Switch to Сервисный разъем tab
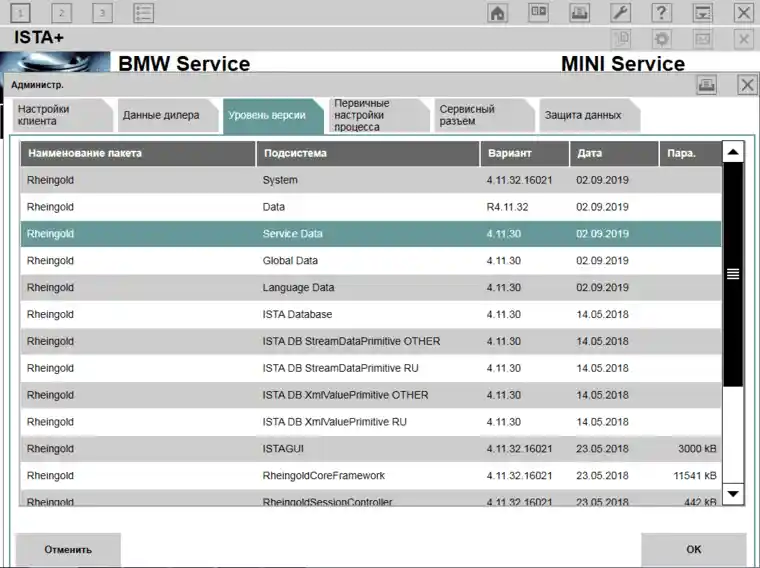760x568 pixels. click(x=484, y=115)
